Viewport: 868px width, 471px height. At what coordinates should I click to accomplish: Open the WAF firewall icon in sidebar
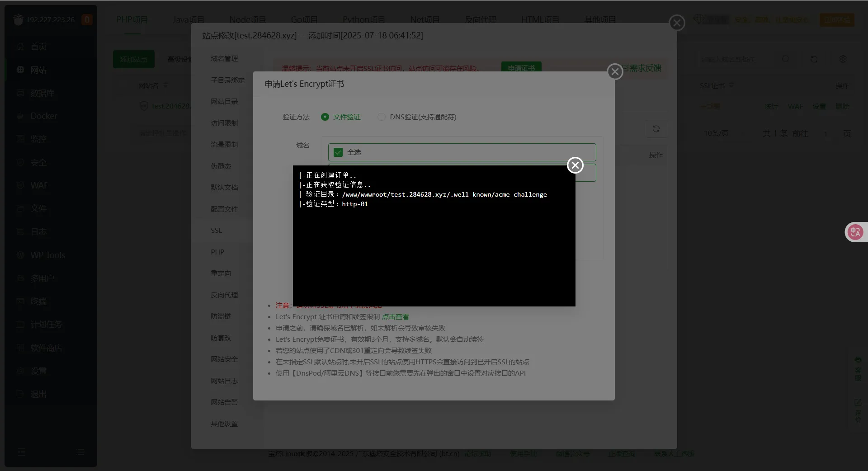point(20,185)
